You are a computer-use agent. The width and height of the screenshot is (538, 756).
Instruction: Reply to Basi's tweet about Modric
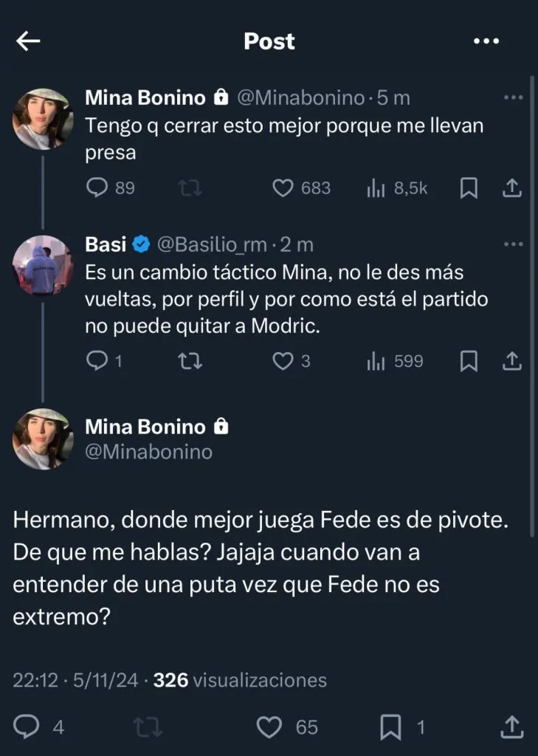coord(98,361)
